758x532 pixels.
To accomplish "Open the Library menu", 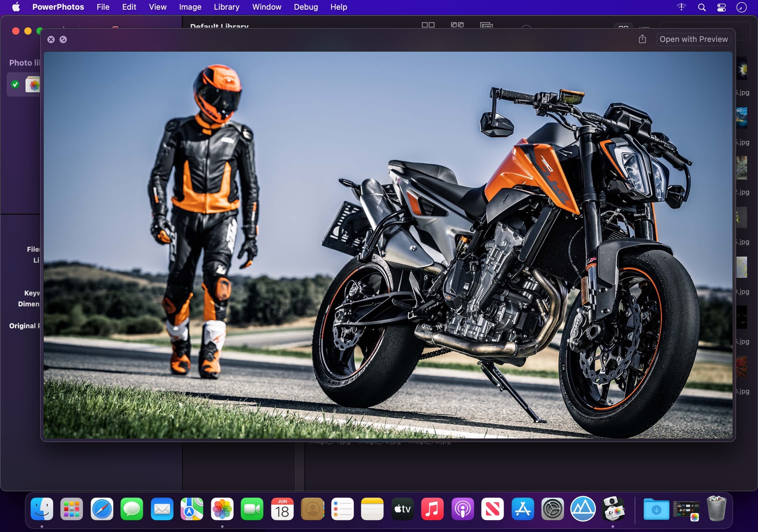I will pyautogui.click(x=227, y=7).
